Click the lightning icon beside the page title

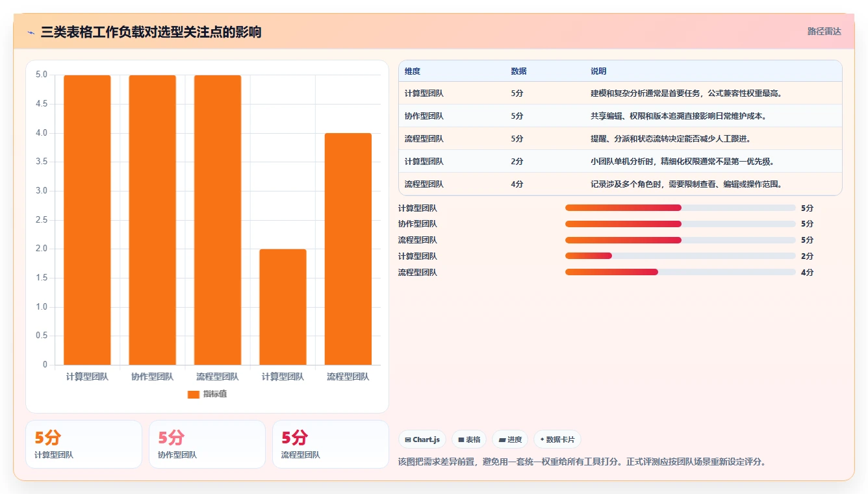pos(31,32)
